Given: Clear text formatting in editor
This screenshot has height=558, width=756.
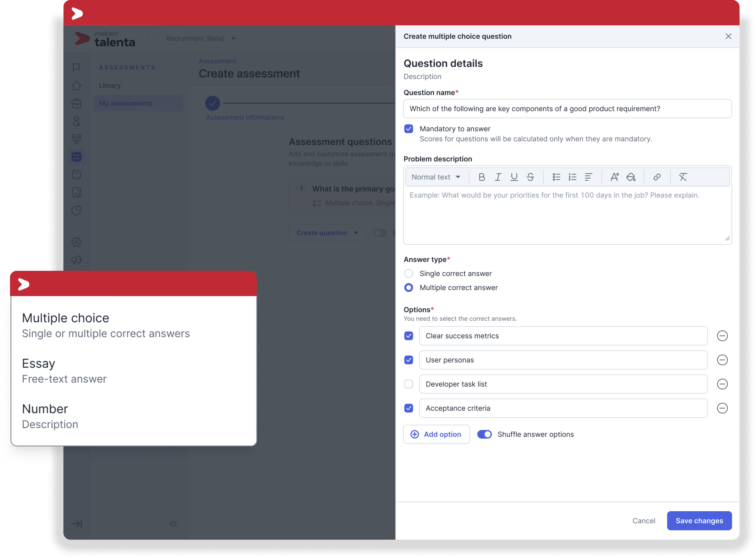Looking at the screenshot, I should [683, 177].
